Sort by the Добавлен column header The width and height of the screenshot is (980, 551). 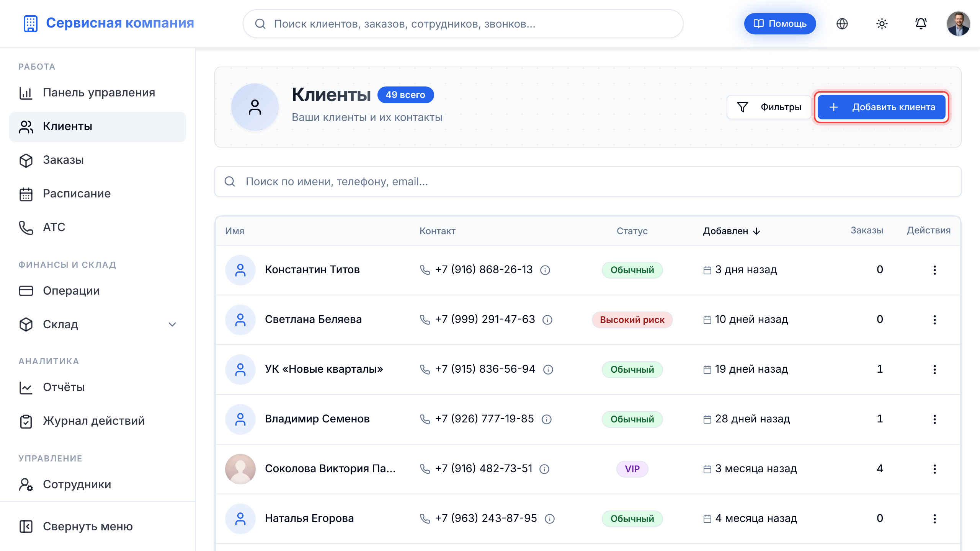click(x=731, y=231)
